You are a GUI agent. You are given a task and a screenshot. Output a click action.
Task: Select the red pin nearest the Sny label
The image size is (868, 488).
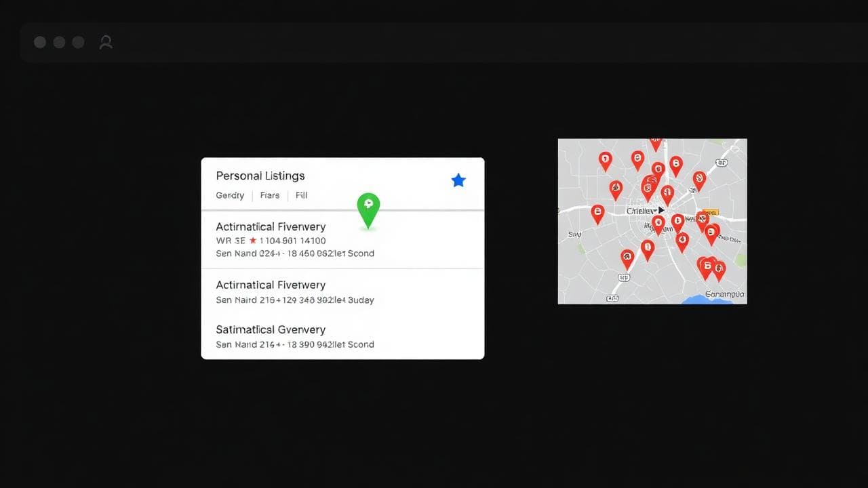point(597,213)
